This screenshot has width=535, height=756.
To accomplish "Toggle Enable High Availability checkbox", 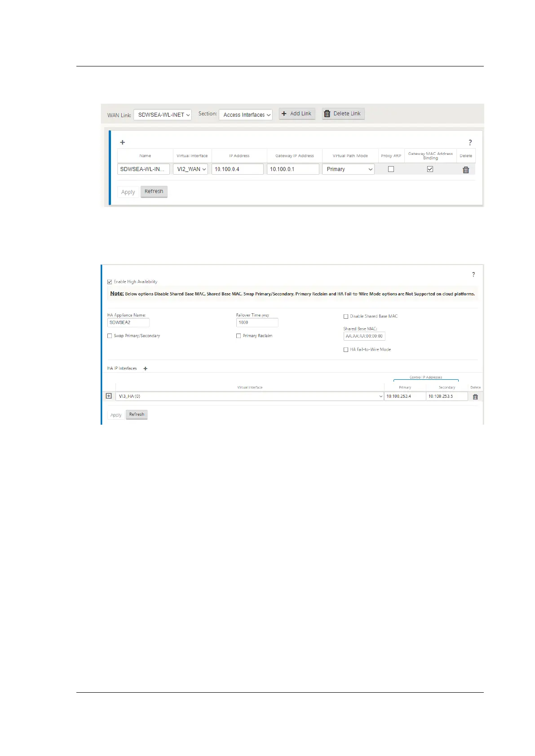I will click(110, 282).
